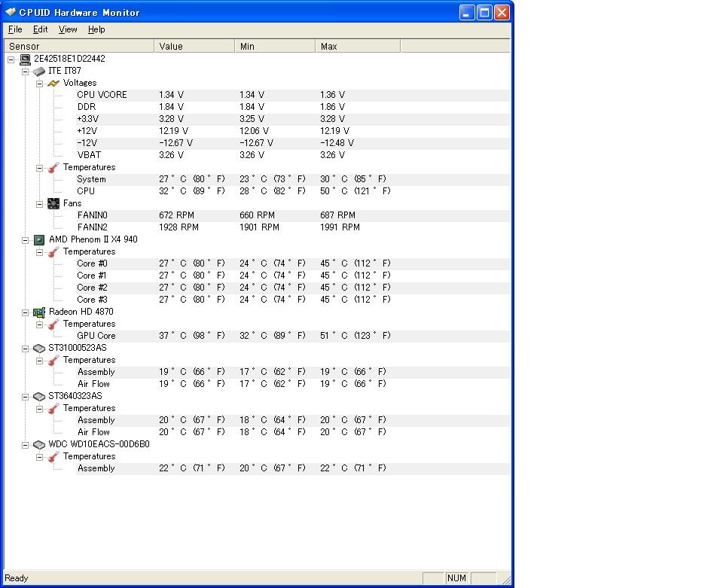Select the GPU Core row

pyautogui.click(x=293, y=336)
